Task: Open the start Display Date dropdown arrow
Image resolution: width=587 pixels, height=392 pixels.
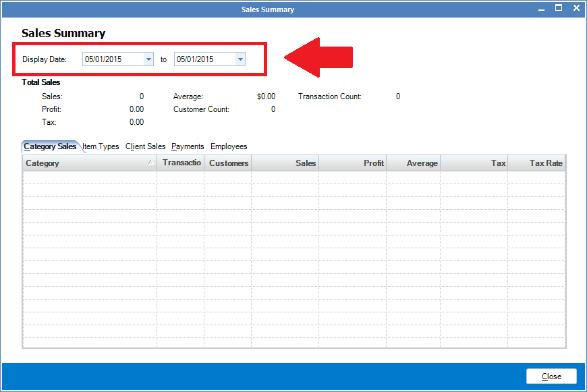Action: [148, 59]
